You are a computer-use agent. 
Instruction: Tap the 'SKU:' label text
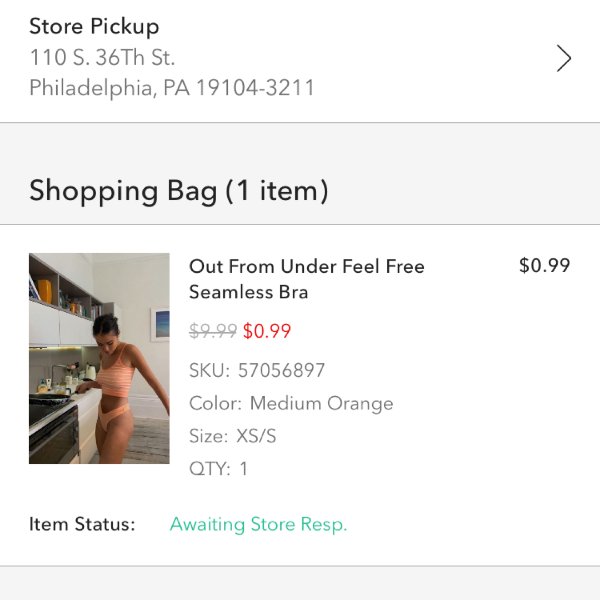coord(209,370)
